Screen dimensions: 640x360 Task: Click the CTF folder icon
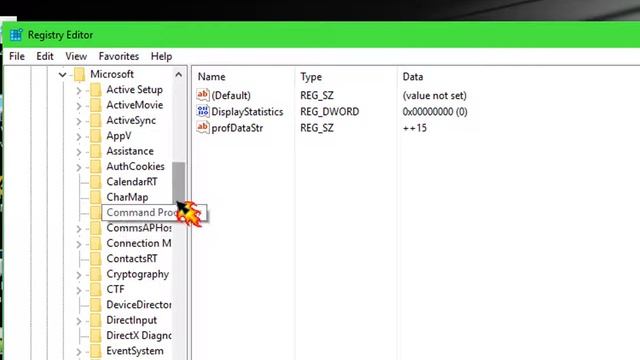(96, 290)
